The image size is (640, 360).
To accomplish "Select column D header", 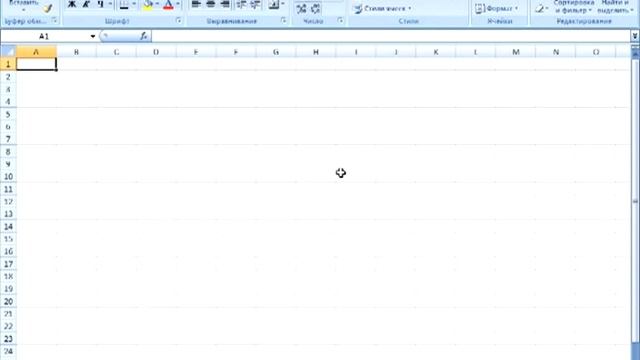I will pos(156,52).
